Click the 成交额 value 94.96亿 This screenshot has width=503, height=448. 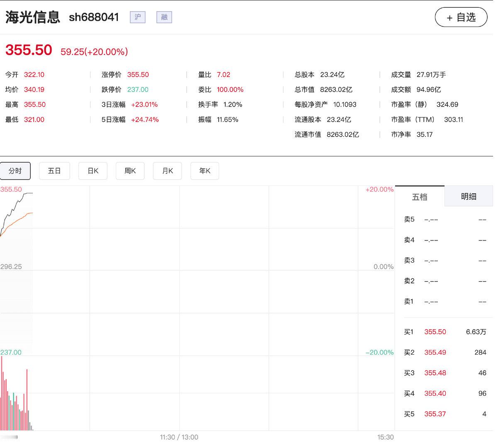429,90
